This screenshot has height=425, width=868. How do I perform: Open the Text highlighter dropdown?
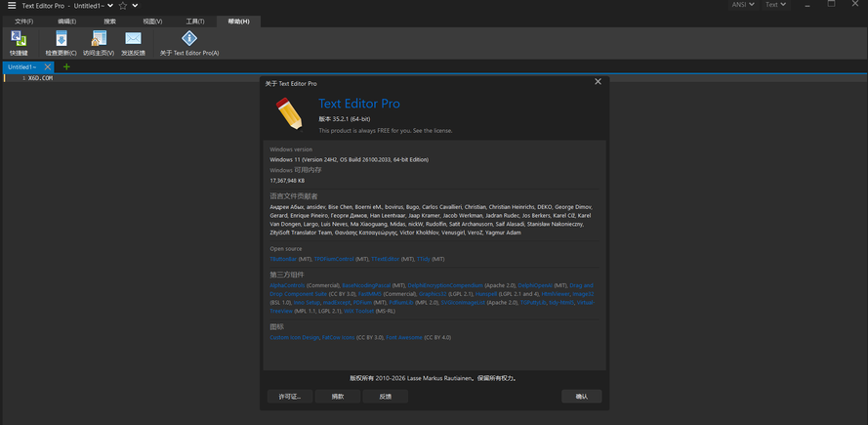tap(774, 5)
